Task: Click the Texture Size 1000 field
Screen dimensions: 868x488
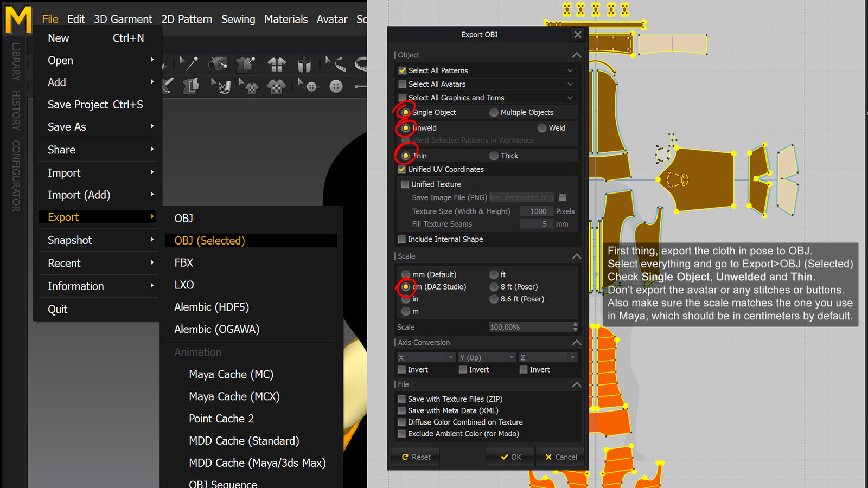Action: click(536, 211)
